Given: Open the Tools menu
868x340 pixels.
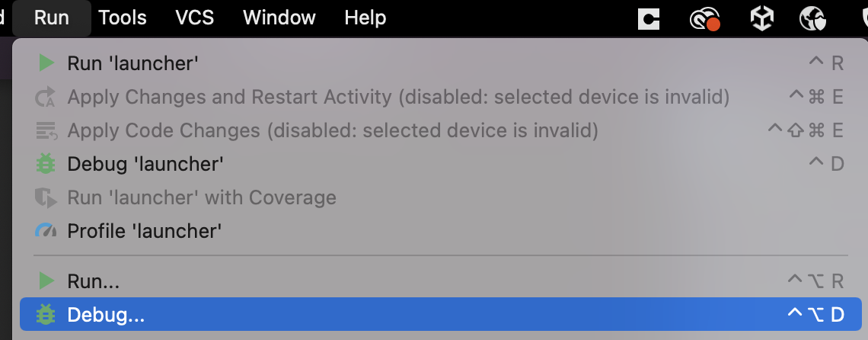Looking at the screenshot, I should tap(123, 18).
